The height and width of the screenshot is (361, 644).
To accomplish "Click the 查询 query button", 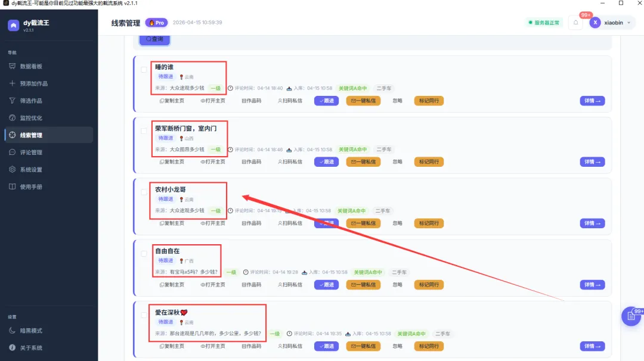I will (154, 38).
